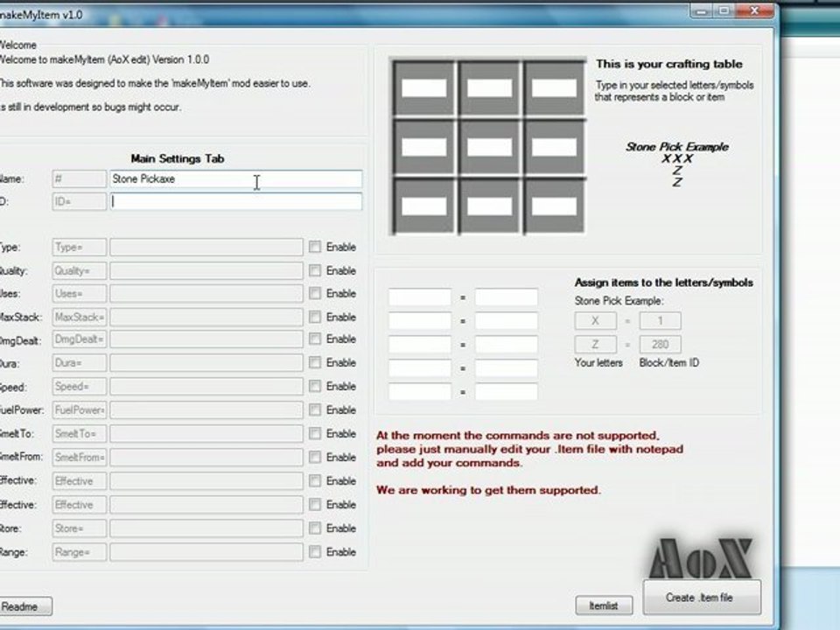Select the bottom-right crafting table slot
The width and height of the screenshot is (840, 630).
pos(554,206)
